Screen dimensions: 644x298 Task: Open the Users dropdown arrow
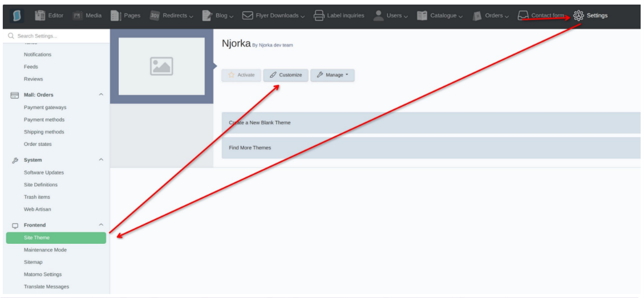click(406, 17)
